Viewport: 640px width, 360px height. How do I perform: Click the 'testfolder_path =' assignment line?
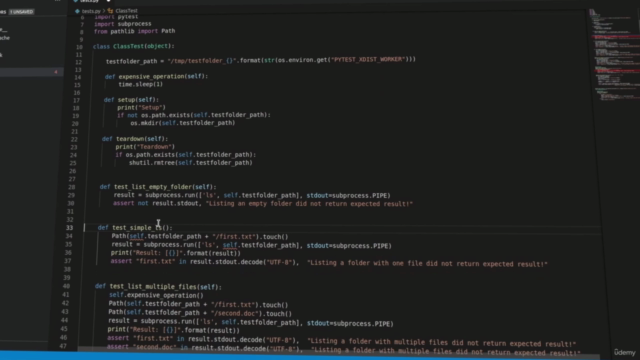(261, 60)
